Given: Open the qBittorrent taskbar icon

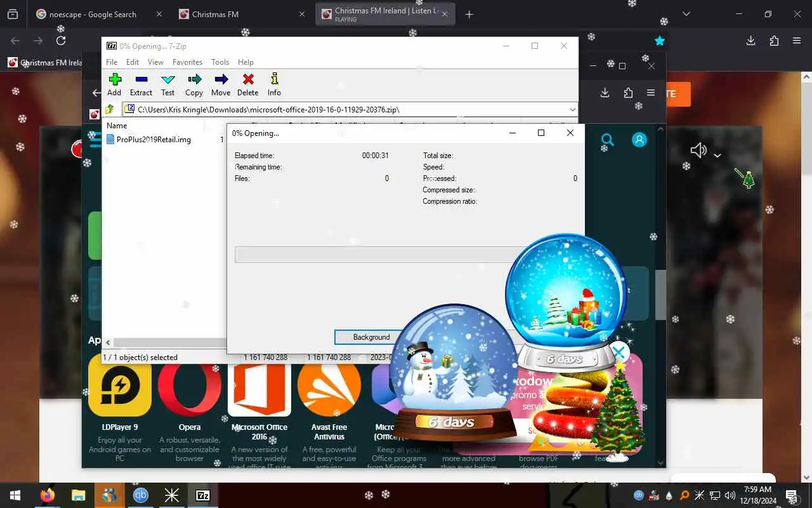Looking at the screenshot, I should [141, 495].
